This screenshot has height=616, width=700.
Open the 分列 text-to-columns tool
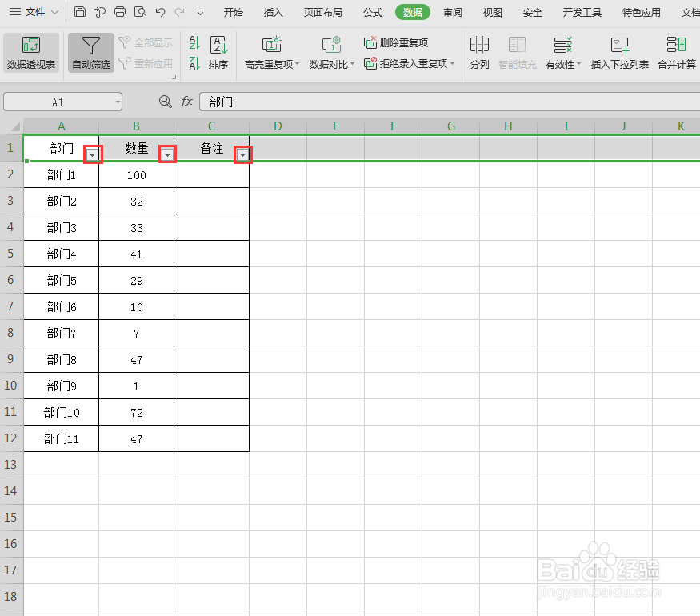click(x=479, y=54)
